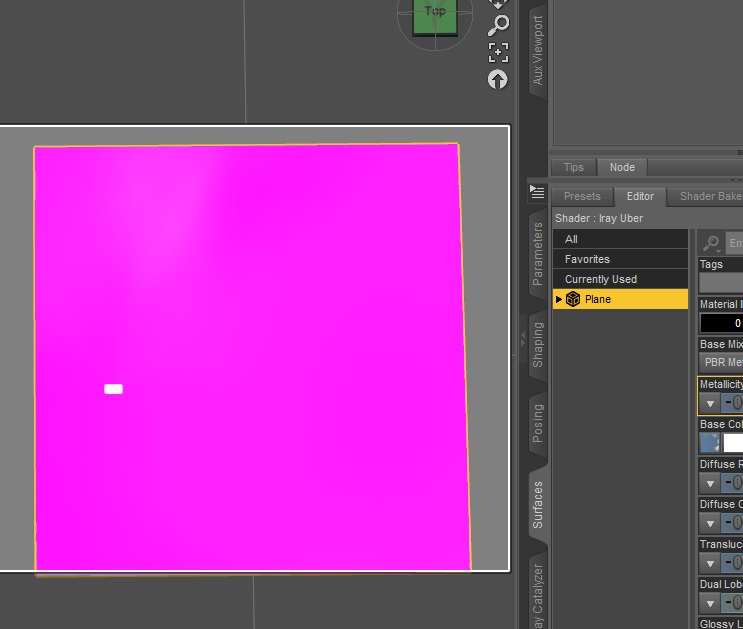This screenshot has width=743, height=629.
Task: Open the Surfaces pane options menu icon
Action: pyautogui.click(x=537, y=192)
